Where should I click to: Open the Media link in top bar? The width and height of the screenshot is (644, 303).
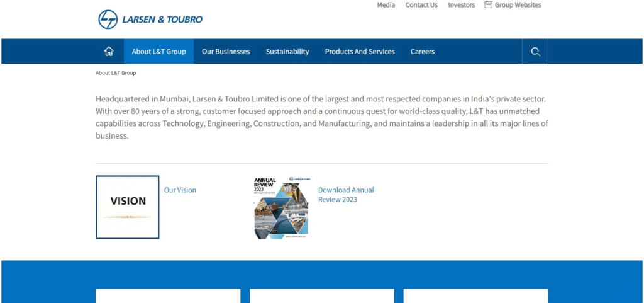(386, 5)
